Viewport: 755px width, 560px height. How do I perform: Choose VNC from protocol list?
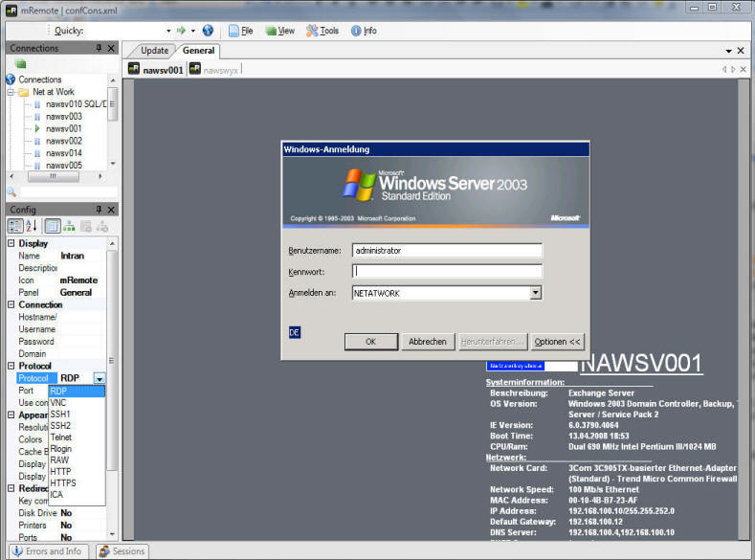coord(77,403)
